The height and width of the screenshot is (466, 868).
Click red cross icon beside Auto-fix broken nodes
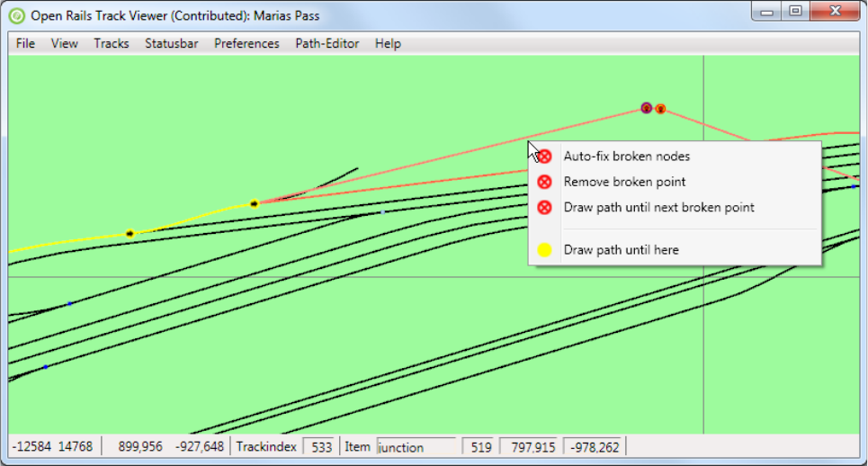(x=545, y=157)
